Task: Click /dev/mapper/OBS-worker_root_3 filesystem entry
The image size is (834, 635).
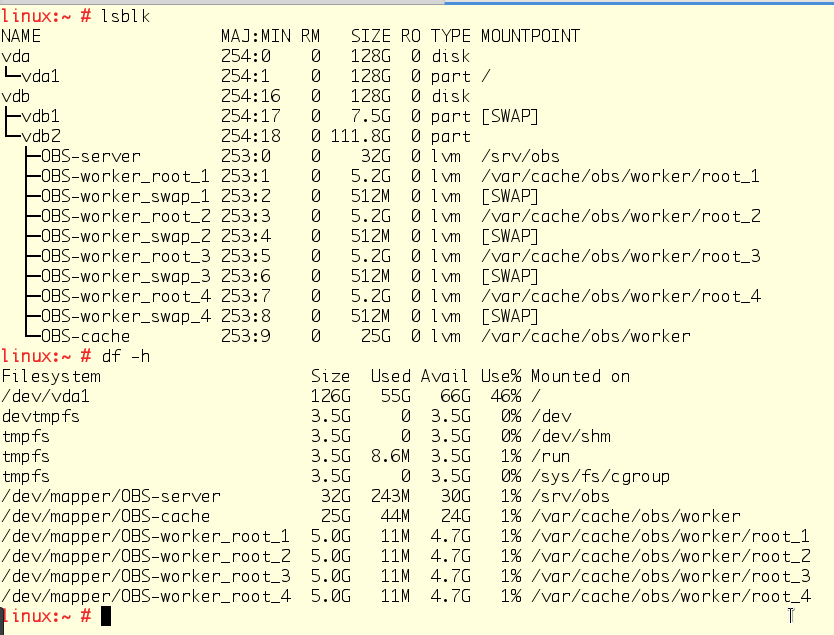Action: pyautogui.click(x=146, y=576)
